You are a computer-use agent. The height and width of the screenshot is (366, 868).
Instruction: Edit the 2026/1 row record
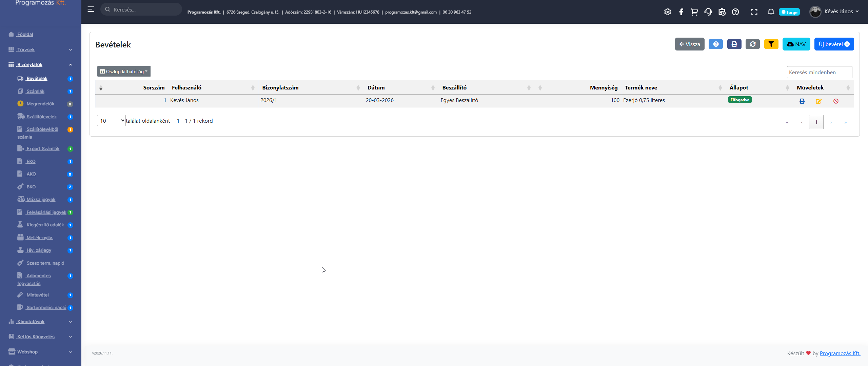coord(818,101)
